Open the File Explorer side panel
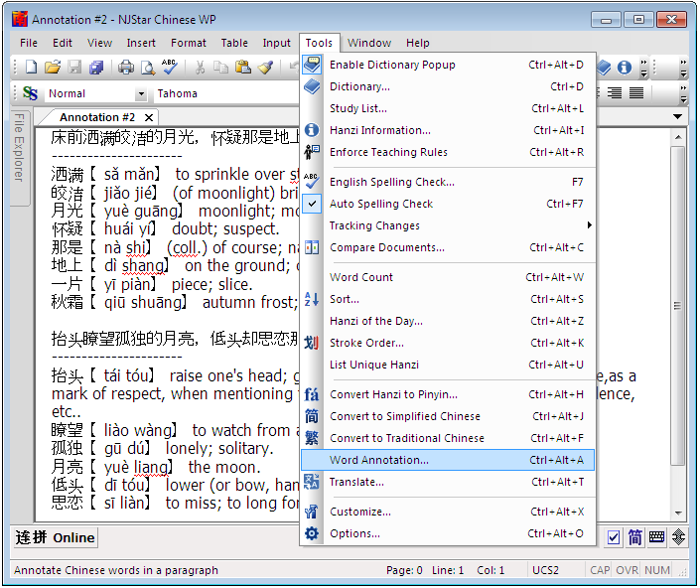Viewport: 700px width, 588px height. click(19, 147)
